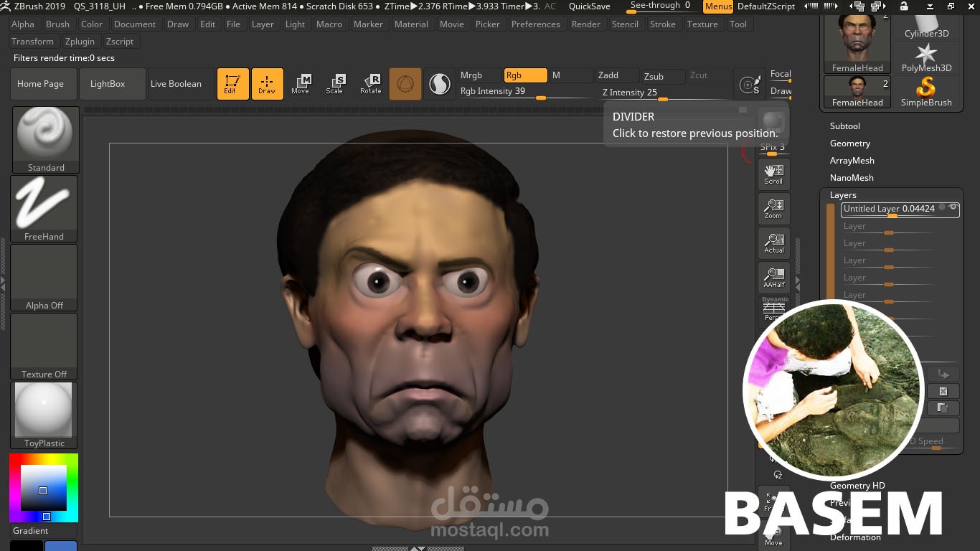Toggle the Menus button
980x551 pixels.
(718, 6)
